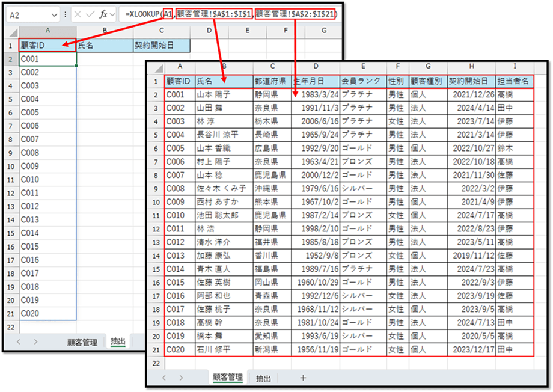Click cell containing 長谷川 涼平
Screen dimensions: 553x392
pos(224,135)
